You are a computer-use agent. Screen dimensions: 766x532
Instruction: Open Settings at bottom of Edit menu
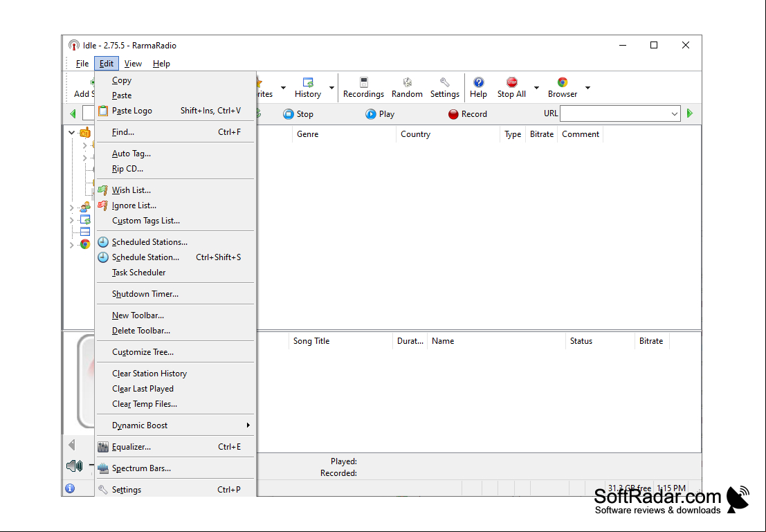(176, 489)
